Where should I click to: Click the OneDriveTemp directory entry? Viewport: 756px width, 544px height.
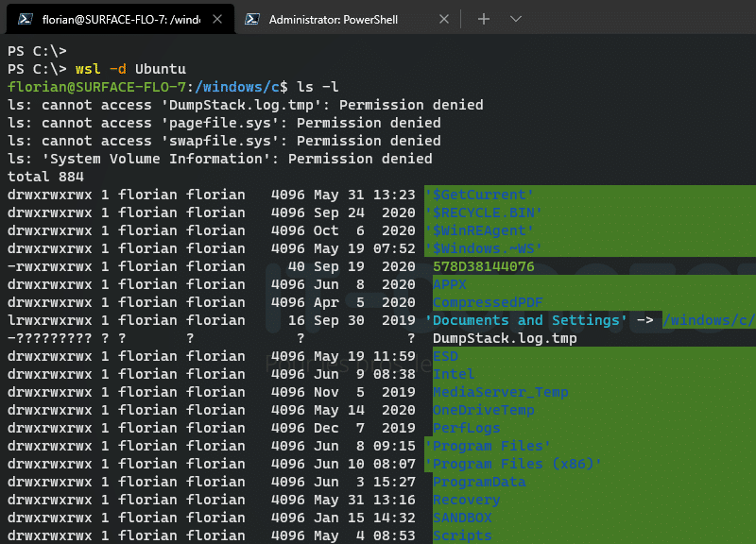coord(483,410)
